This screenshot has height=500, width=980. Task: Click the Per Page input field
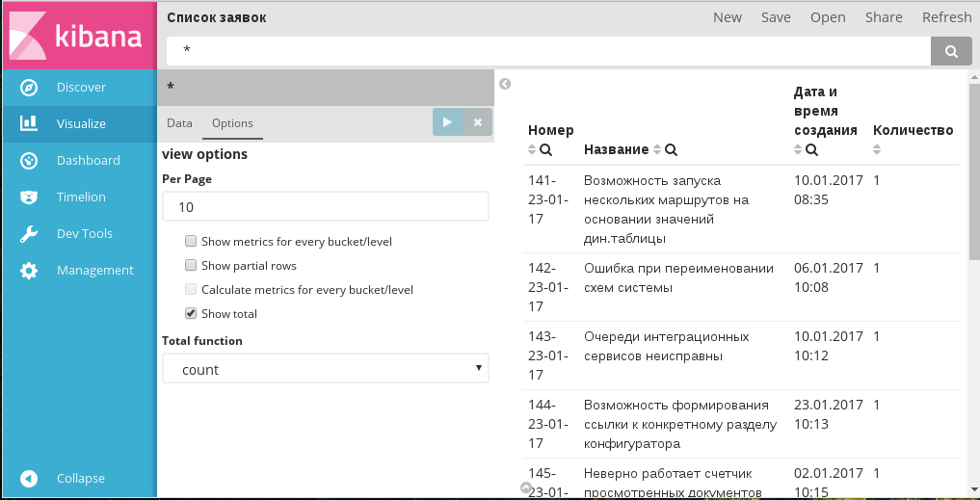tap(326, 207)
